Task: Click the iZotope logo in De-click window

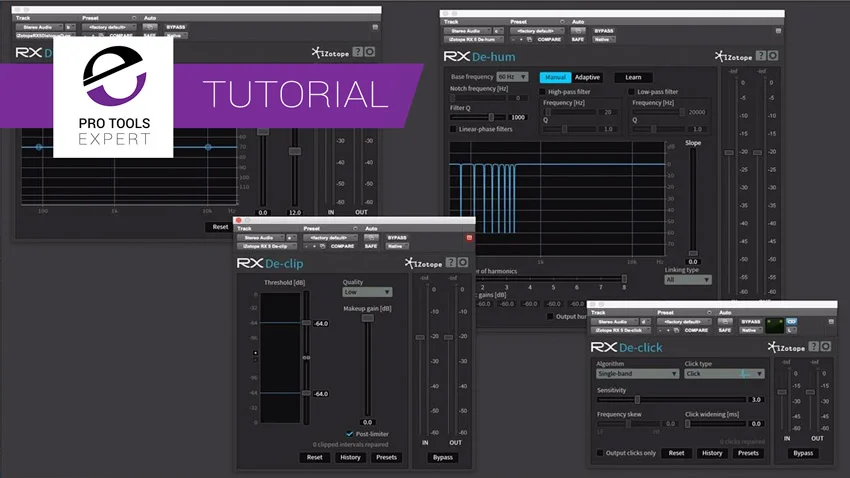Action: [x=786, y=347]
